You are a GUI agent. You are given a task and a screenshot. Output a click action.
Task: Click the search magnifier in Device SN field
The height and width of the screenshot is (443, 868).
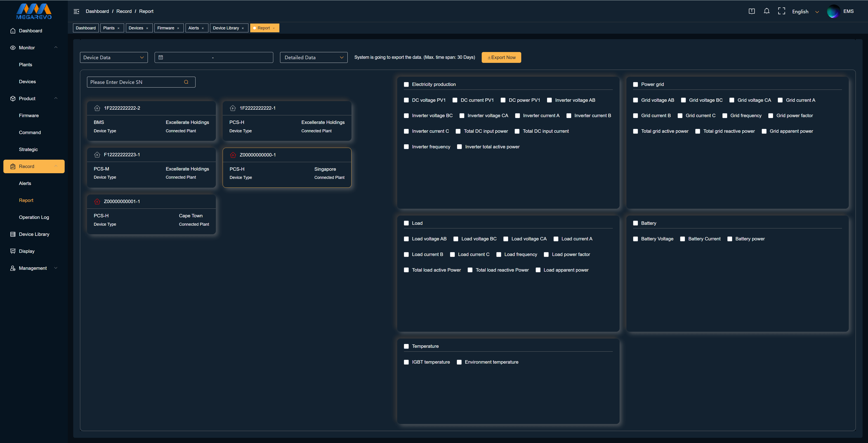[x=186, y=82]
